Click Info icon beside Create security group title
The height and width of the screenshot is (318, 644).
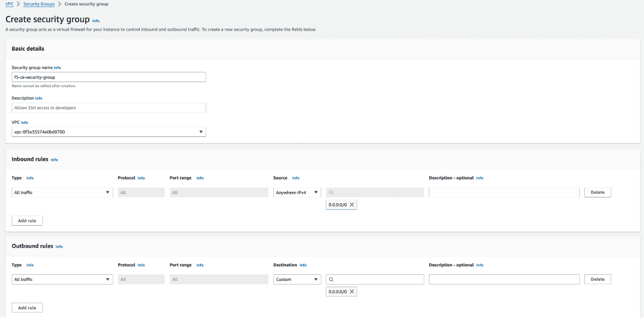coord(96,21)
